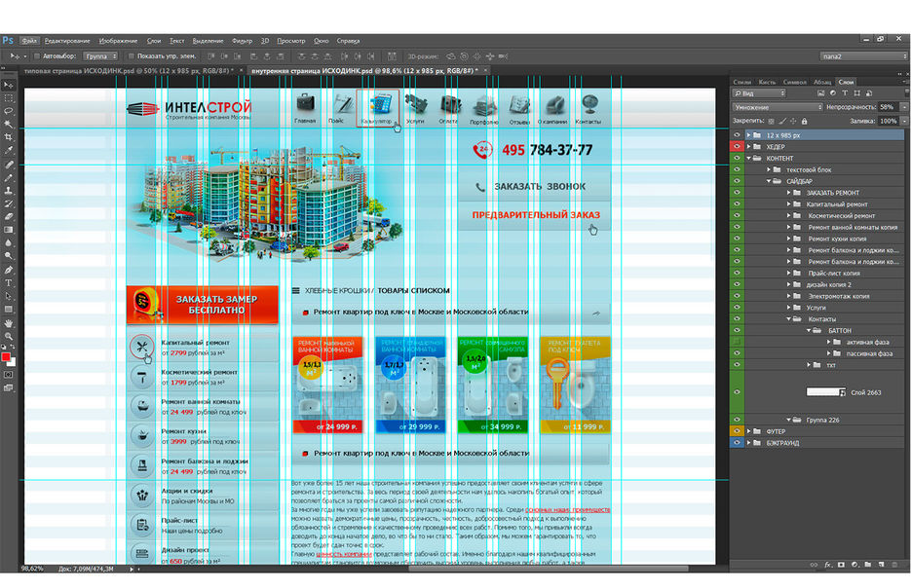Select the Hand tool

coord(8,323)
